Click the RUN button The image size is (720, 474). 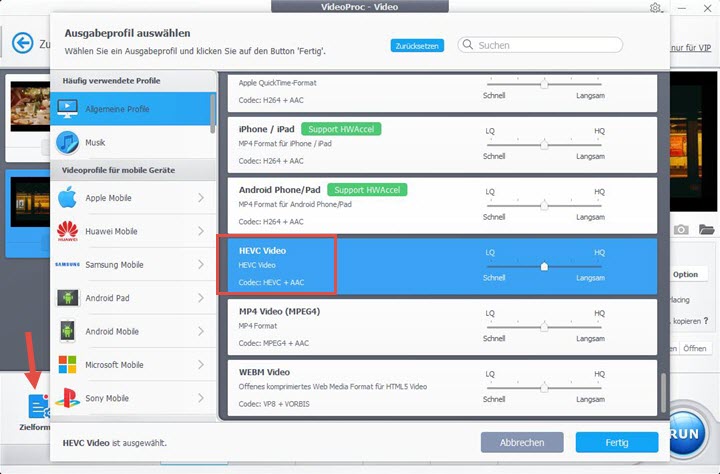tap(687, 434)
